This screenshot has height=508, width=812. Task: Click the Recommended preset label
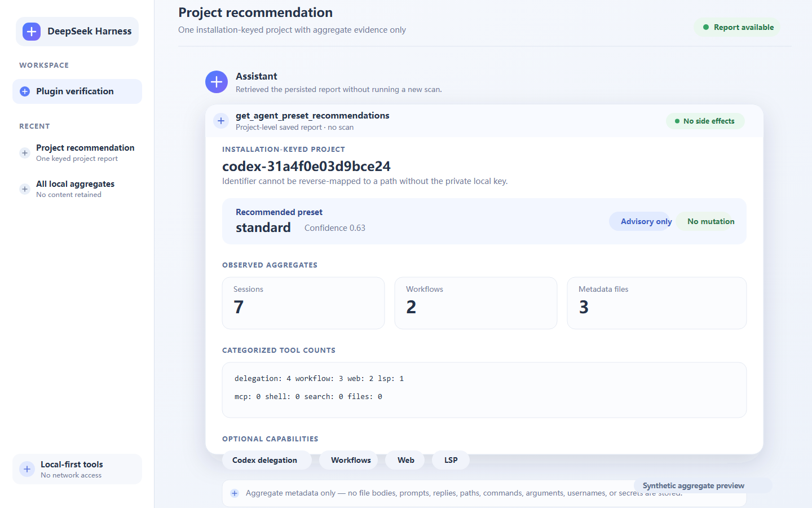click(x=279, y=212)
